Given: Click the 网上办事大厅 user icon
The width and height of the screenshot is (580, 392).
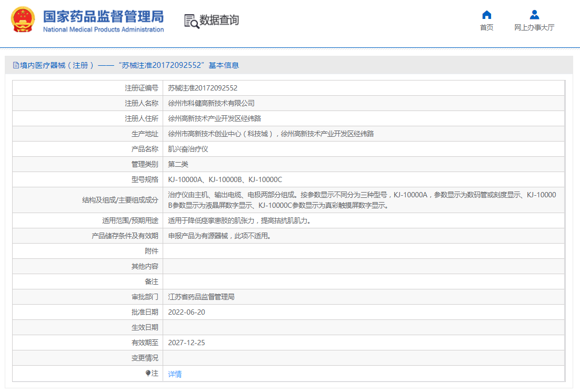Looking at the screenshot, I should click(534, 15).
